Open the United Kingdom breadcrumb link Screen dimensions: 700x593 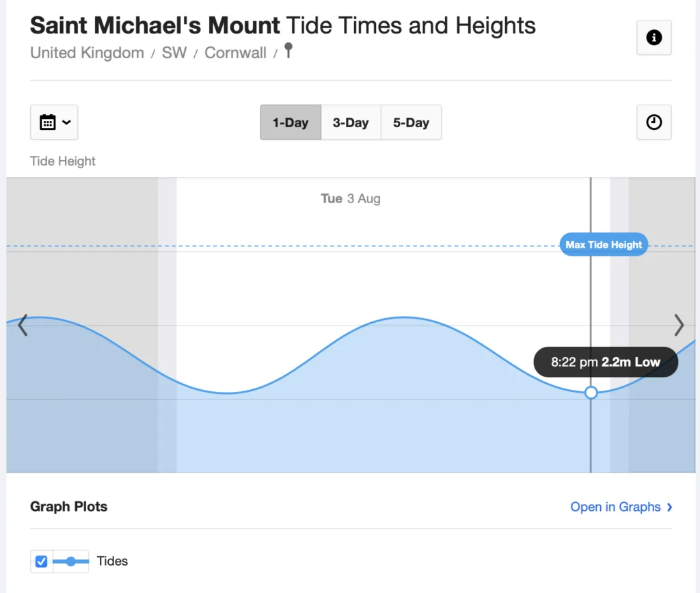(x=87, y=53)
